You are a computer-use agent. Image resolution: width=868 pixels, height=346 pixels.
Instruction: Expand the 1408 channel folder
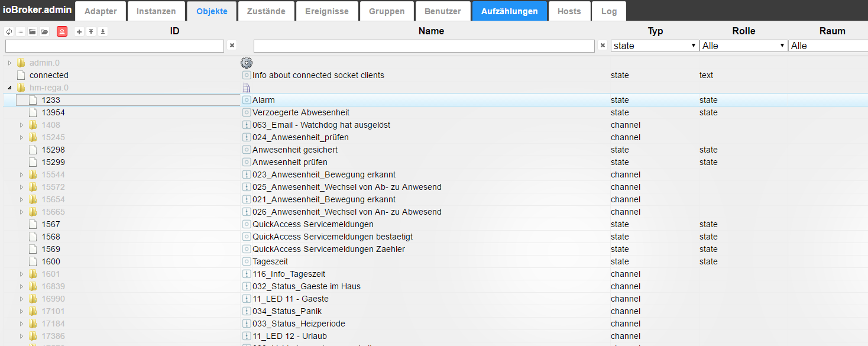click(21, 125)
